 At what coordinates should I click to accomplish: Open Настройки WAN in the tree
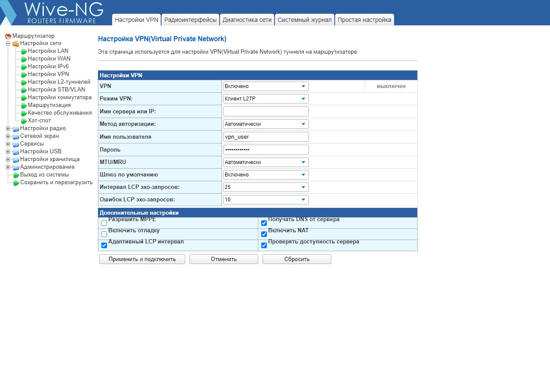pos(49,59)
